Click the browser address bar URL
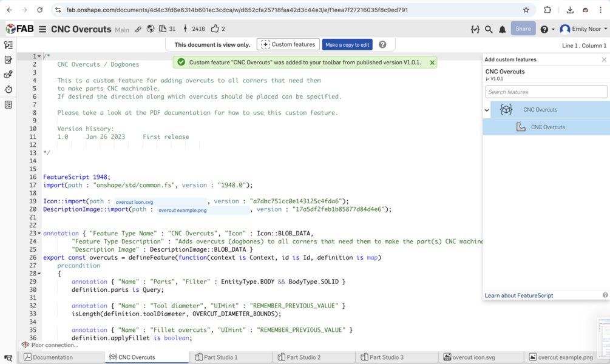The image size is (610, 364). pos(237,10)
